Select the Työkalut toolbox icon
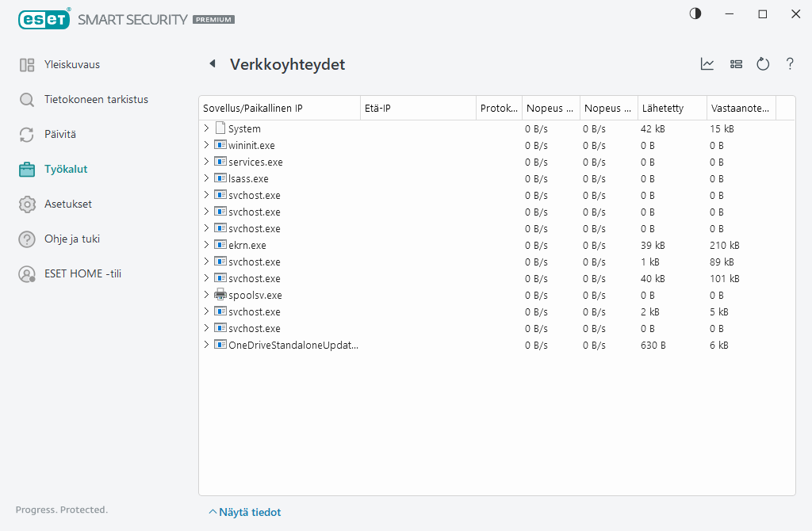The width and height of the screenshot is (812, 531). [x=25, y=169]
